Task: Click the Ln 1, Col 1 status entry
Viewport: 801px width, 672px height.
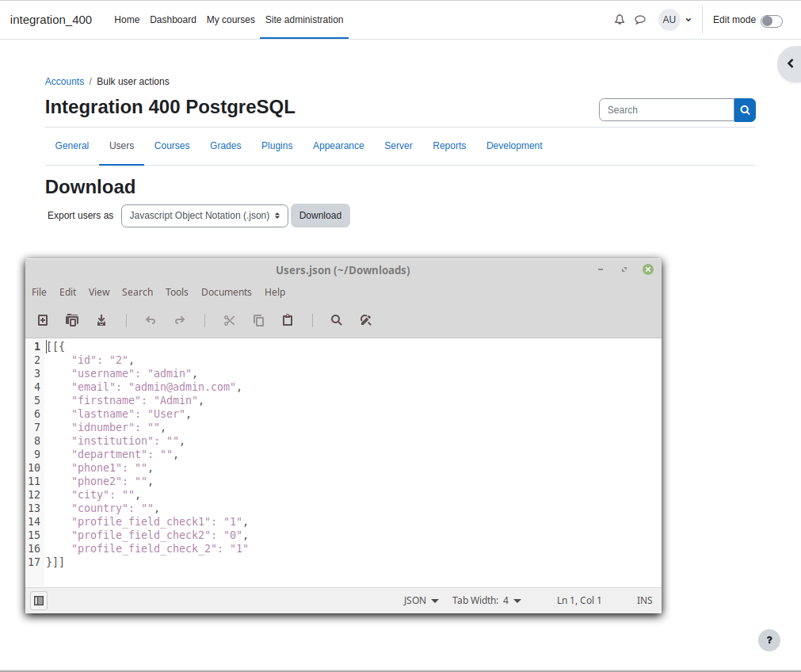Action: point(579,601)
